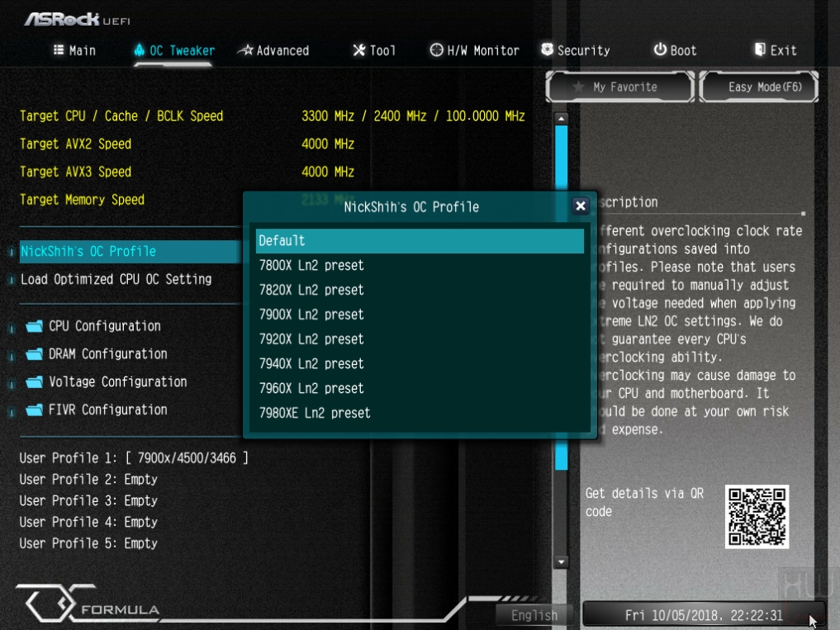Change the English language setting

click(x=534, y=615)
